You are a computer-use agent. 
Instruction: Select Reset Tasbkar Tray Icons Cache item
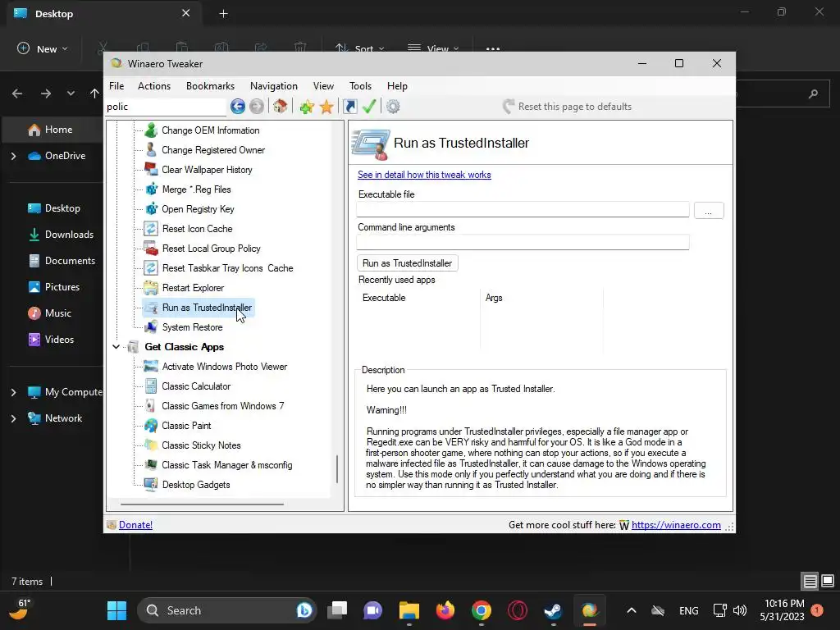(228, 268)
